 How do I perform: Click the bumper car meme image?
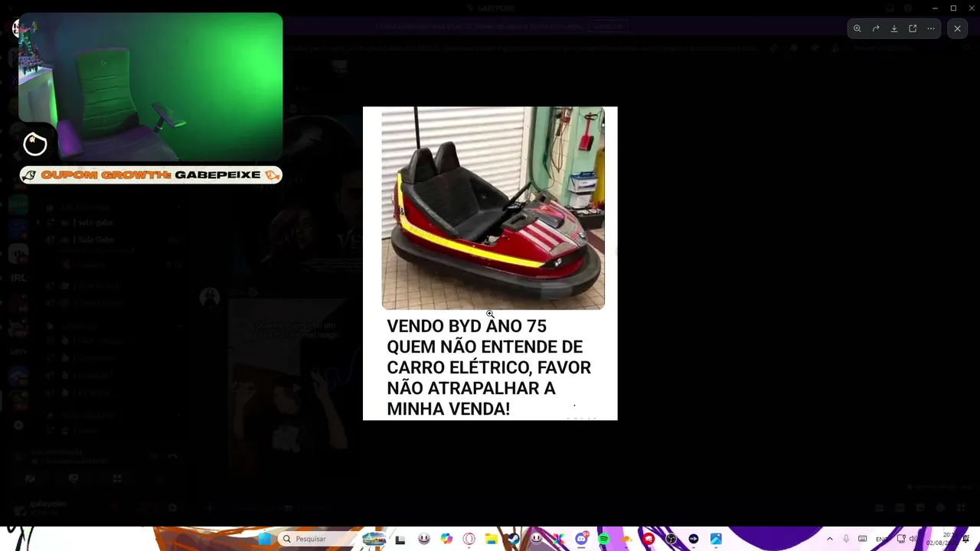[490, 263]
